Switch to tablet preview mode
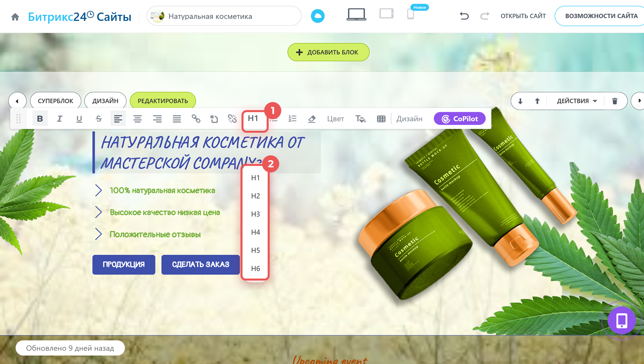644x364 pixels. (386, 14)
